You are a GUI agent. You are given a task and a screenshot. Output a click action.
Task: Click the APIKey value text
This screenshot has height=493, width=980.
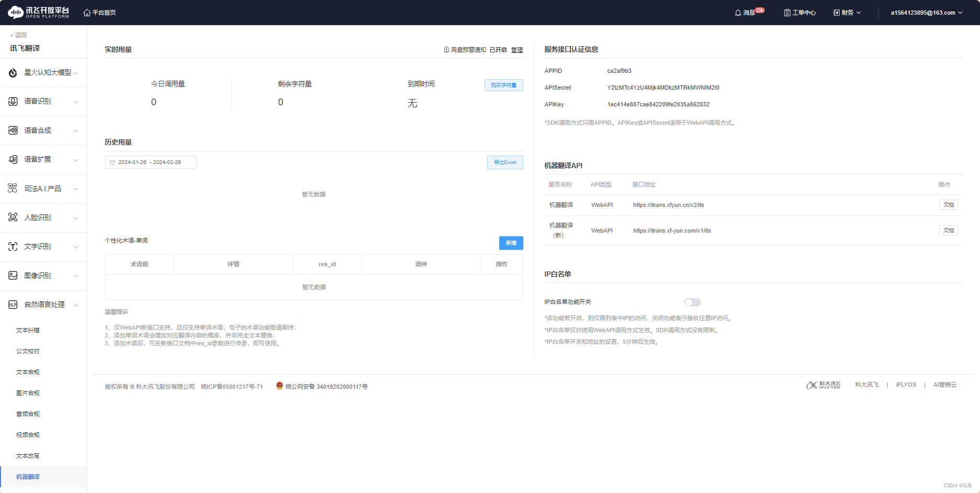pyautogui.click(x=658, y=105)
